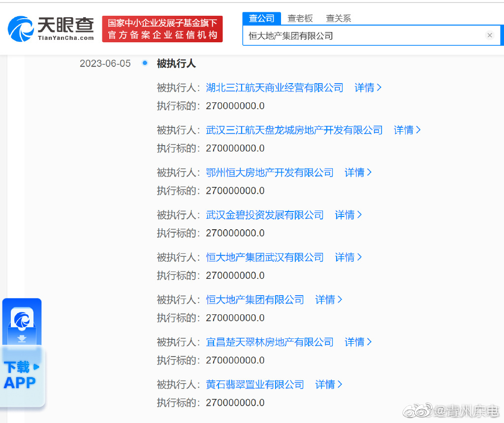Click 执行标的 270000000.0 under 湖北三江航天商业经营
Screen dimensions: 504x423
click(x=211, y=106)
